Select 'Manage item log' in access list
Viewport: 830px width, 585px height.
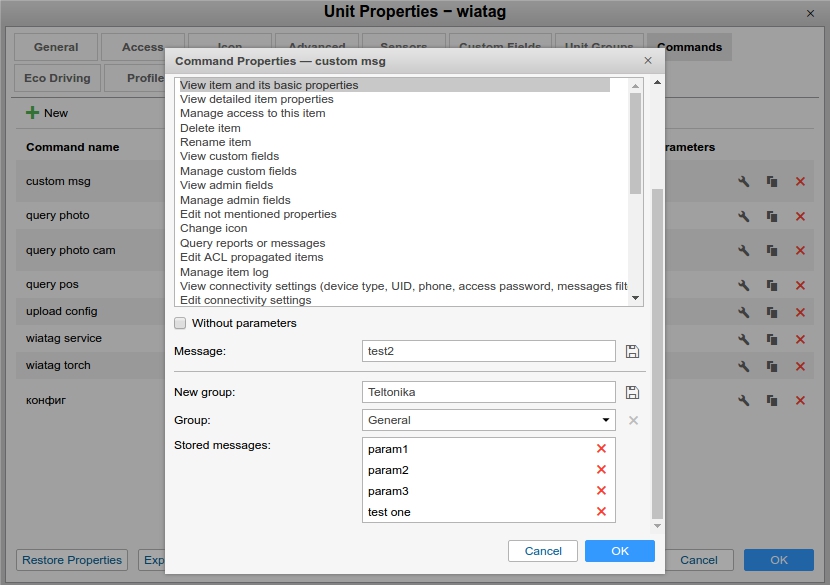click(x=224, y=272)
